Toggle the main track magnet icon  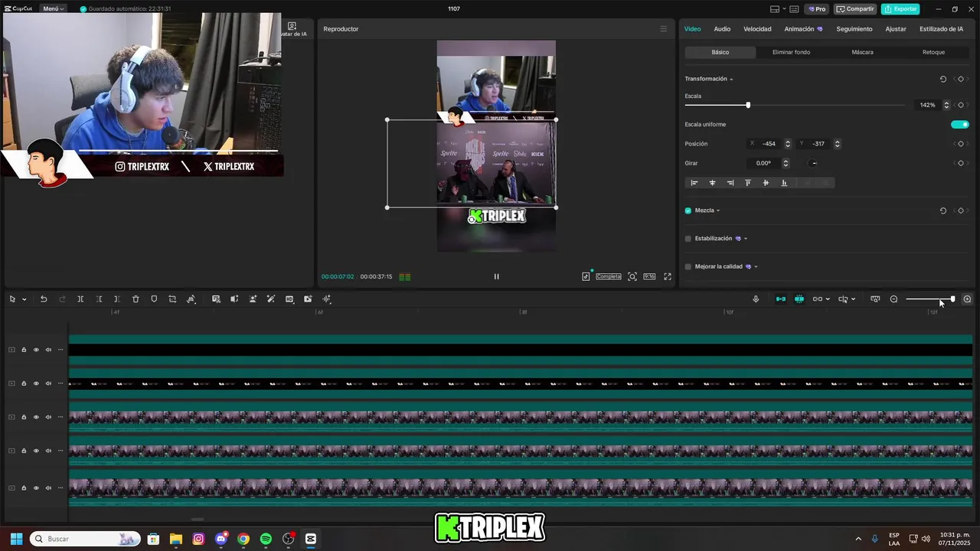tap(781, 299)
